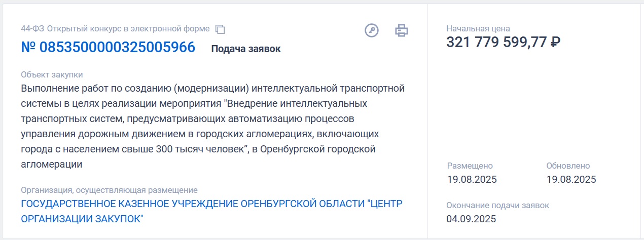Click the procurement object description text
The width and height of the screenshot is (644, 240).
pyautogui.click(x=212, y=127)
